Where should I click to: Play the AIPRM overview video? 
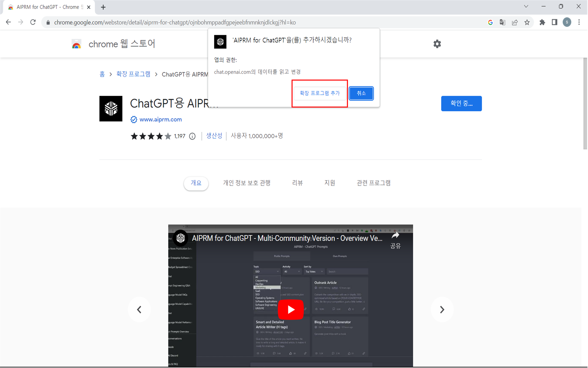point(290,309)
